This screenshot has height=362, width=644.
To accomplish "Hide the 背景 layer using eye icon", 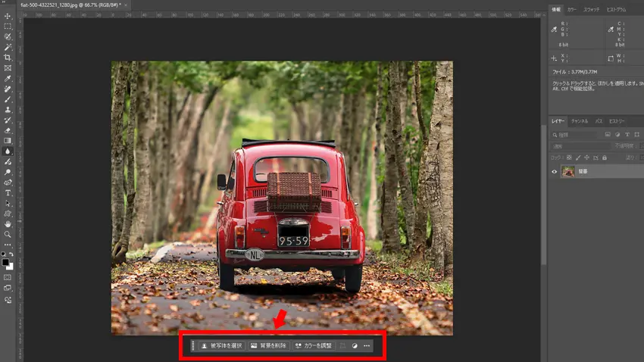I will point(554,172).
